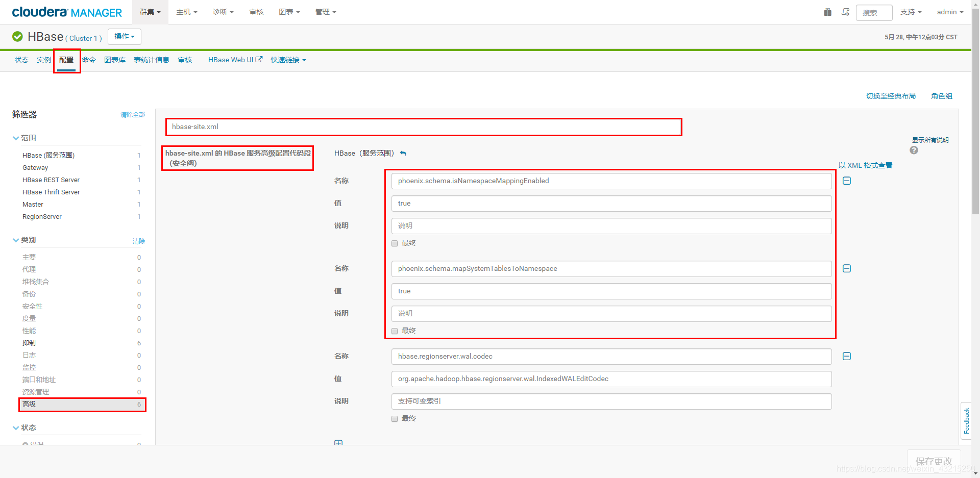Click value field under isNamespaceMappingEnabled
This screenshot has height=478, width=980.
611,204
